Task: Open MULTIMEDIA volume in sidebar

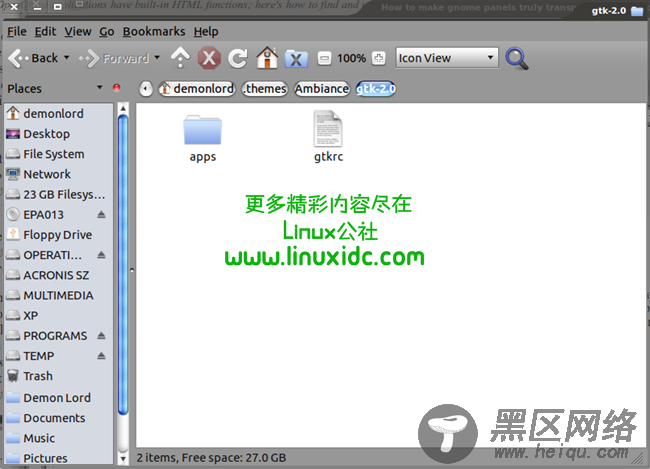Action: [x=58, y=295]
